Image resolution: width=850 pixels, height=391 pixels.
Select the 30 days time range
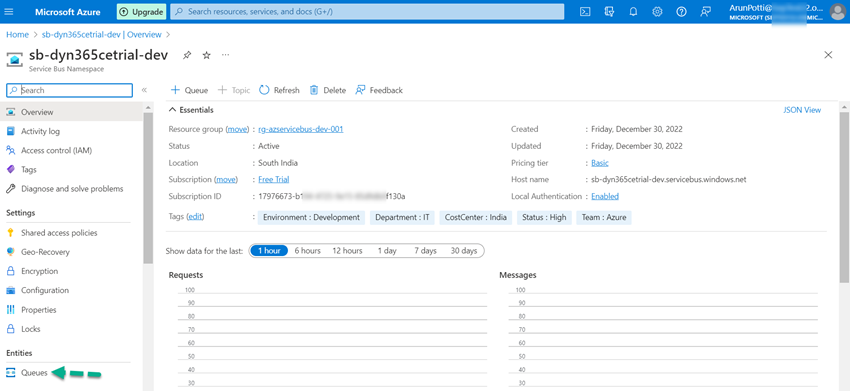[463, 251]
